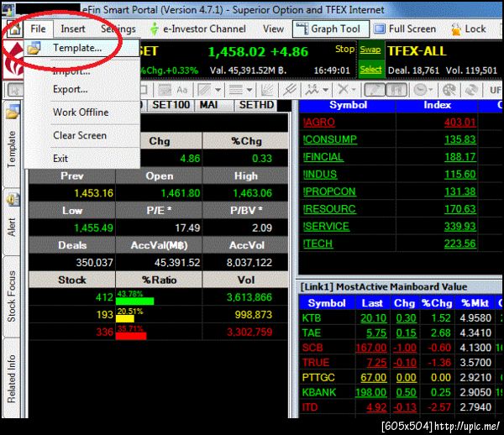Open the delete X dropdown arrow
The width and height of the screenshot is (504, 435).
[x=354, y=91]
